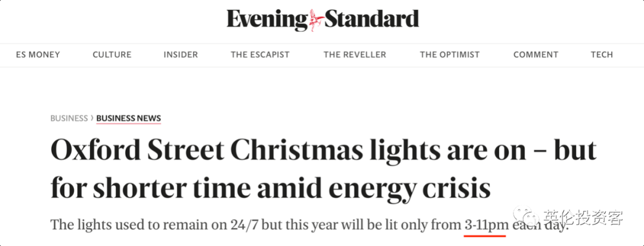Navigate to THE REVELLER
The width and height of the screenshot is (644, 246).
(355, 55)
